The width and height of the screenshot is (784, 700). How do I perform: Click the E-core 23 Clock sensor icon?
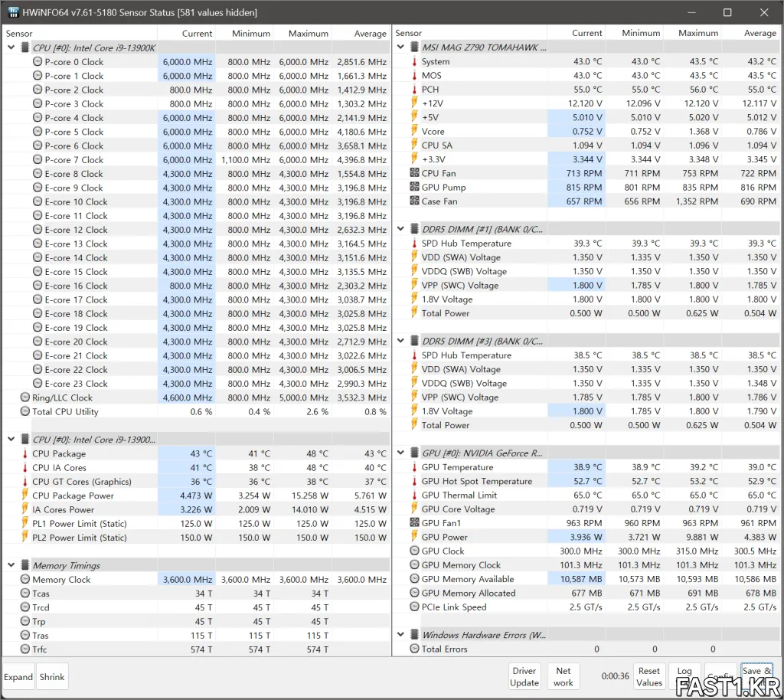tap(38, 384)
